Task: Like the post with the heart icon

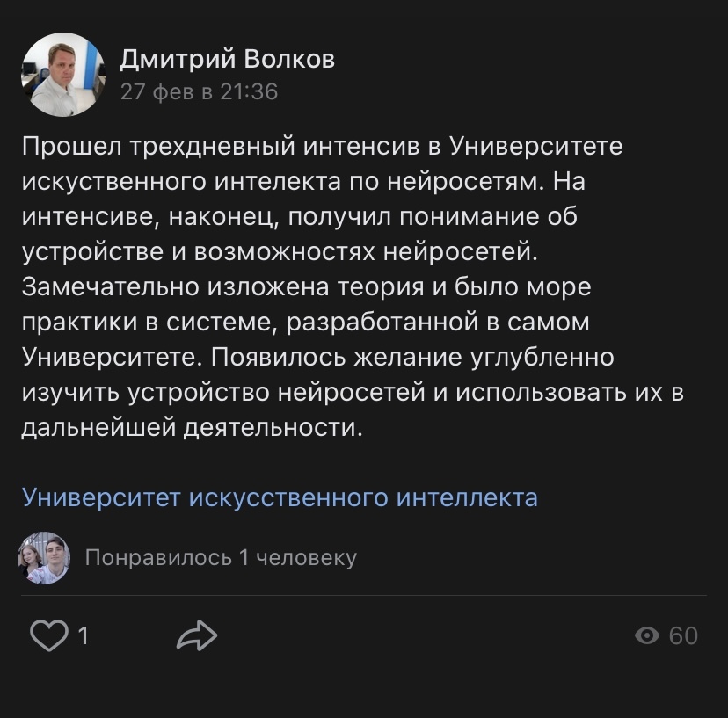Action: (48, 635)
